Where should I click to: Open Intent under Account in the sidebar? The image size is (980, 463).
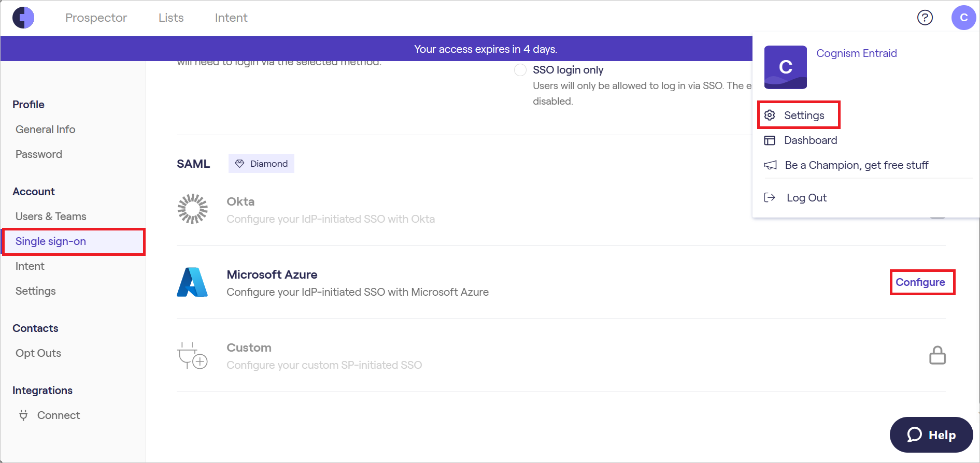click(30, 266)
